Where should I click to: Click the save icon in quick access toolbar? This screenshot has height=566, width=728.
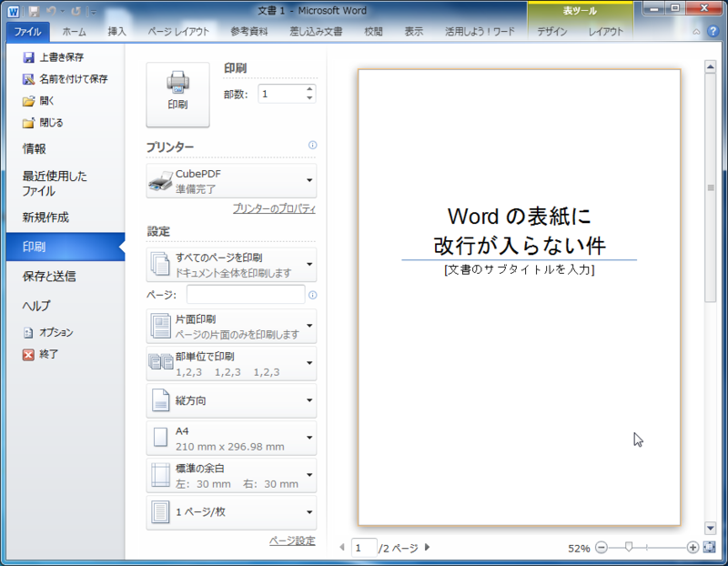34,12
